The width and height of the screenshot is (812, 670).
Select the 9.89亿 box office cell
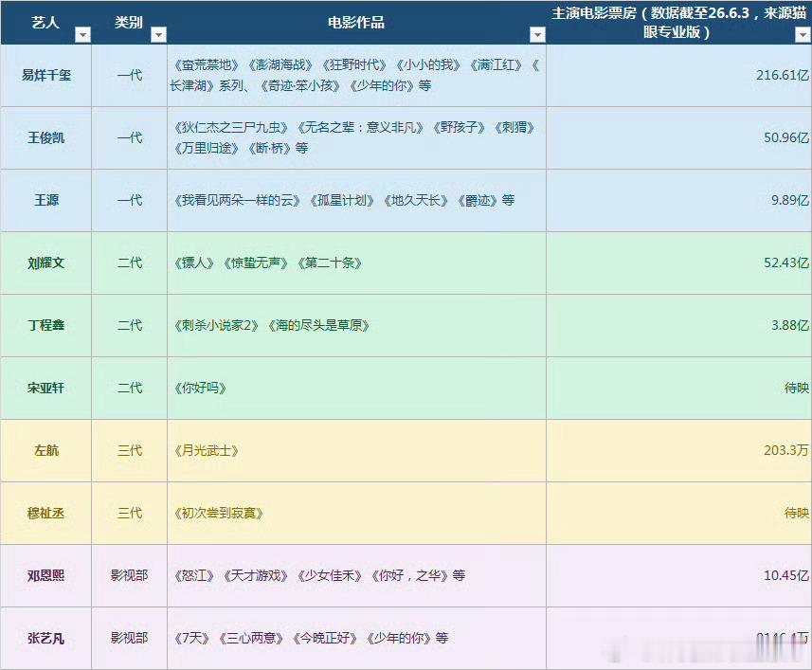pyautogui.click(x=679, y=200)
